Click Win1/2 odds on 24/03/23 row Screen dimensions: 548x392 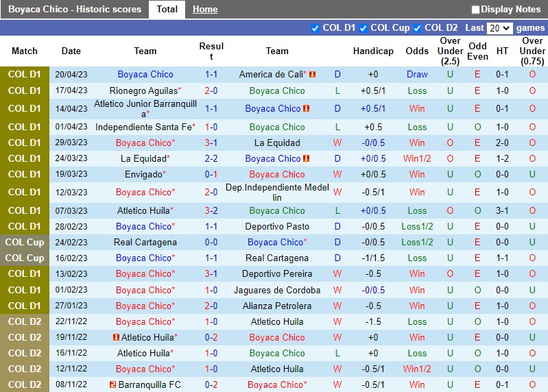417,158
